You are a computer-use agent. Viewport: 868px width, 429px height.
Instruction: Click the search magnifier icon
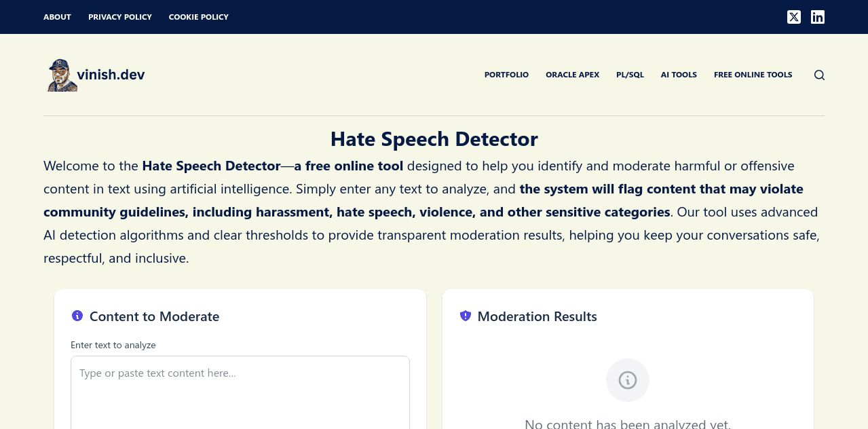[x=819, y=75]
